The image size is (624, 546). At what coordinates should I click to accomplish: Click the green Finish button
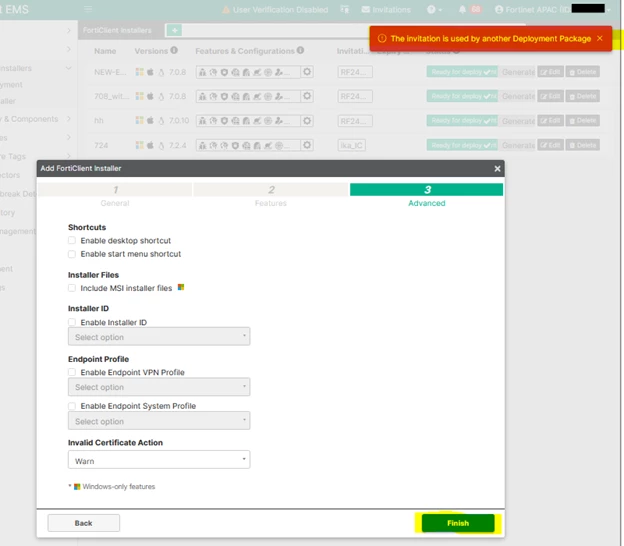(458, 523)
